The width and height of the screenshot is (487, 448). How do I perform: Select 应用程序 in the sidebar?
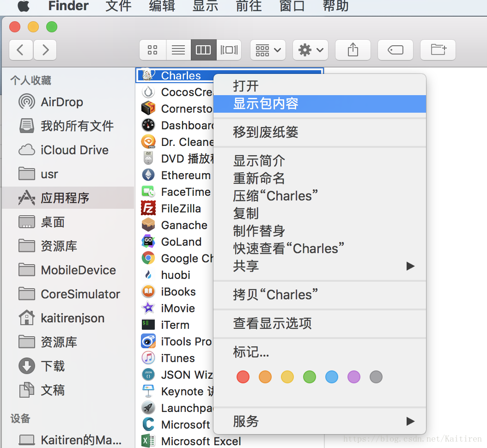(68, 198)
